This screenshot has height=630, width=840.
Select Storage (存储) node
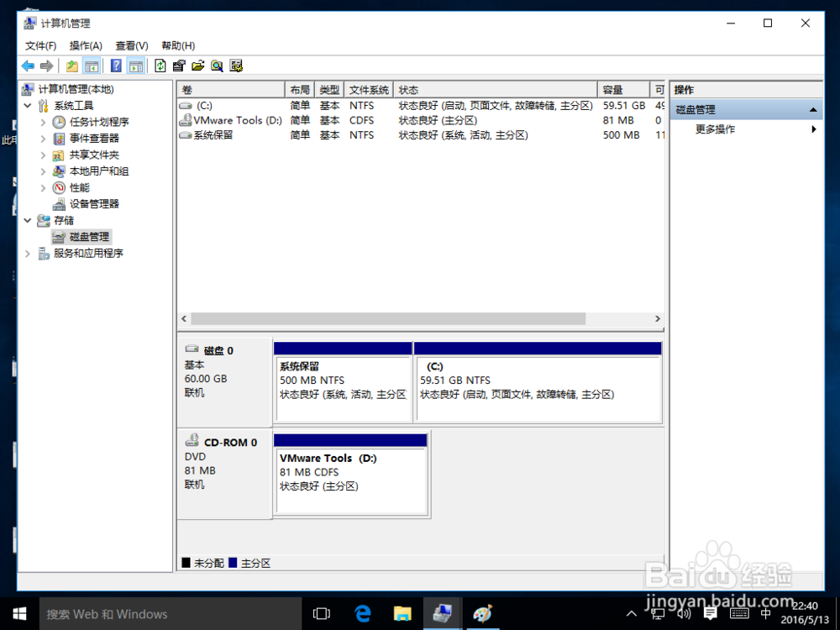[55, 221]
